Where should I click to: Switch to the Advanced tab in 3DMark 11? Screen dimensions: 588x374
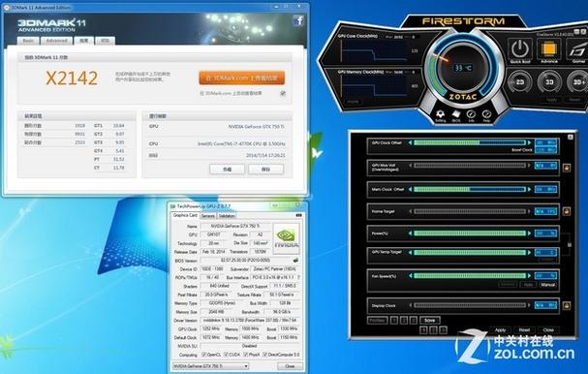coord(56,41)
